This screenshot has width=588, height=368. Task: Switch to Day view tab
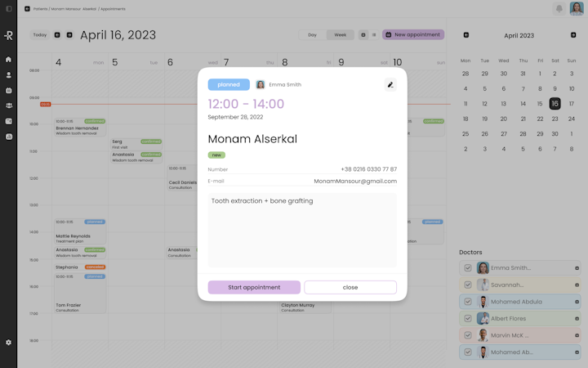(x=312, y=35)
